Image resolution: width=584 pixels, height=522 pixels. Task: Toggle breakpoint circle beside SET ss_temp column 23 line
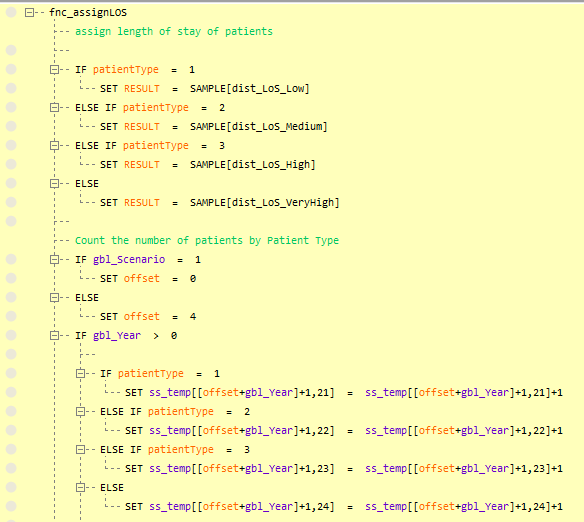point(11,468)
